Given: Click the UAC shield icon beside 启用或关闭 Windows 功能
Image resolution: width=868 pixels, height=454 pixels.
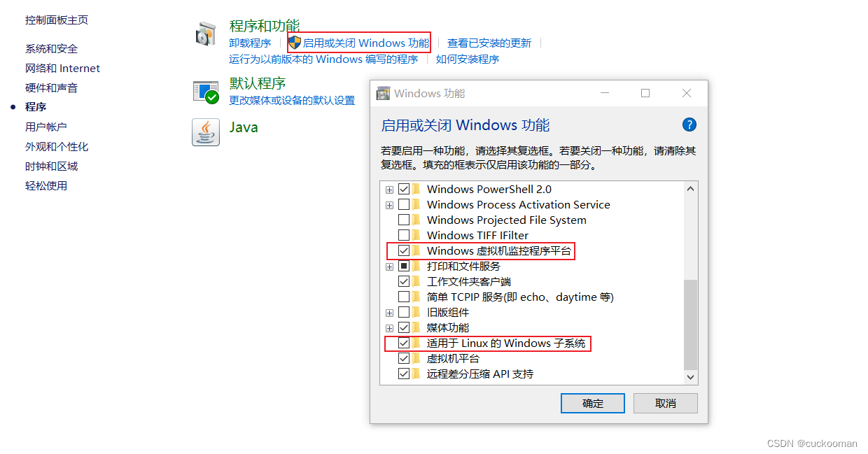Looking at the screenshot, I should pyautogui.click(x=295, y=43).
